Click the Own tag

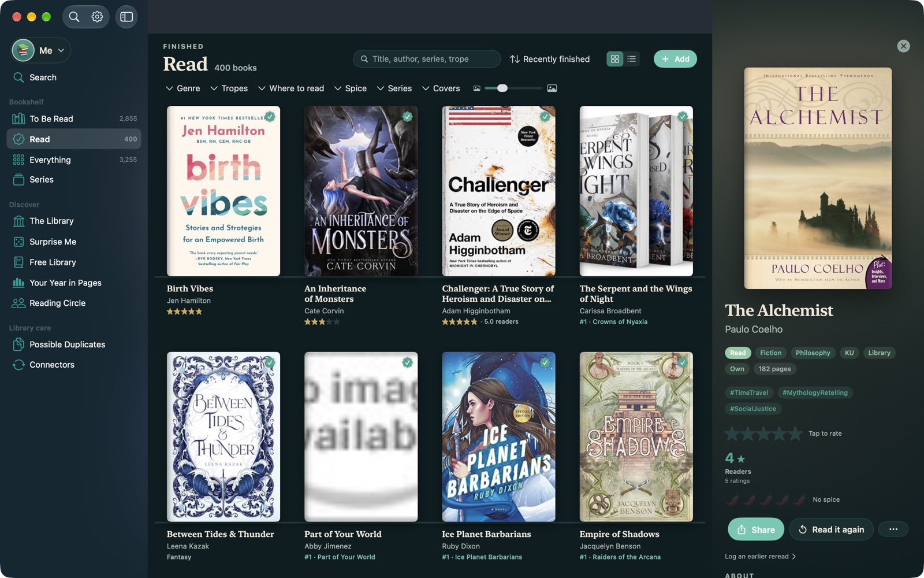pyautogui.click(x=737, y=369)
